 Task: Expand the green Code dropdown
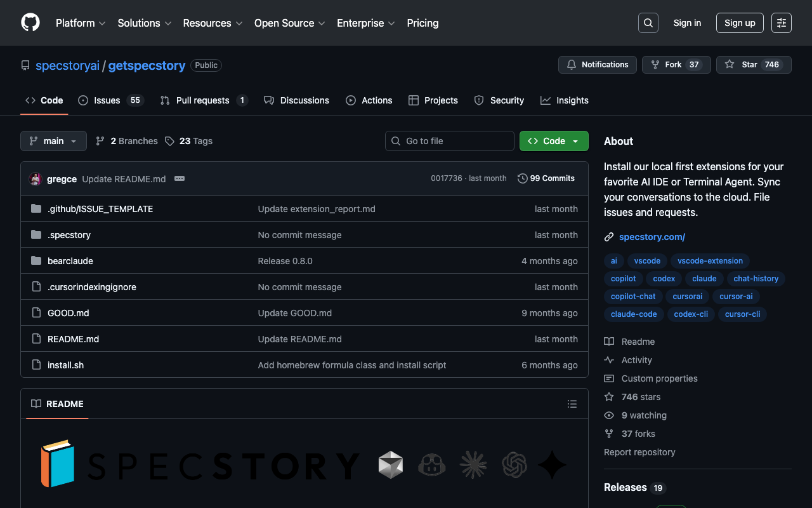(553, 141)
